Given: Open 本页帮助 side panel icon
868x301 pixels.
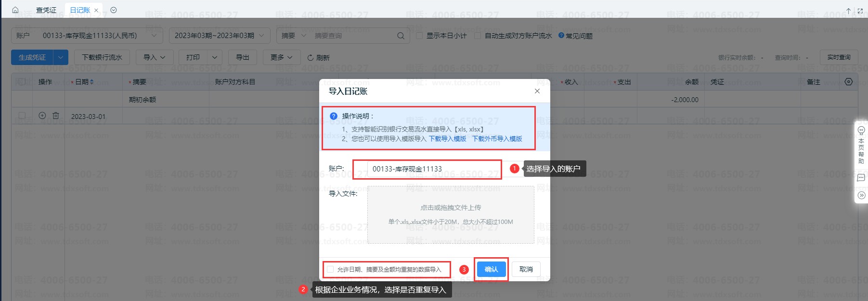Looking at the screenshot, I should click(x=861, y=131).
